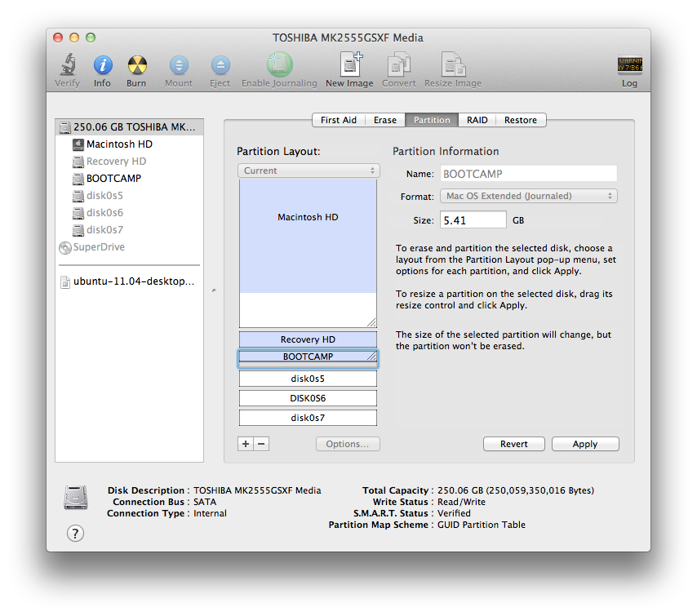The image size is (697, 616).
Task: Click the Convert toolbar icon
Action: coord(399,64)
